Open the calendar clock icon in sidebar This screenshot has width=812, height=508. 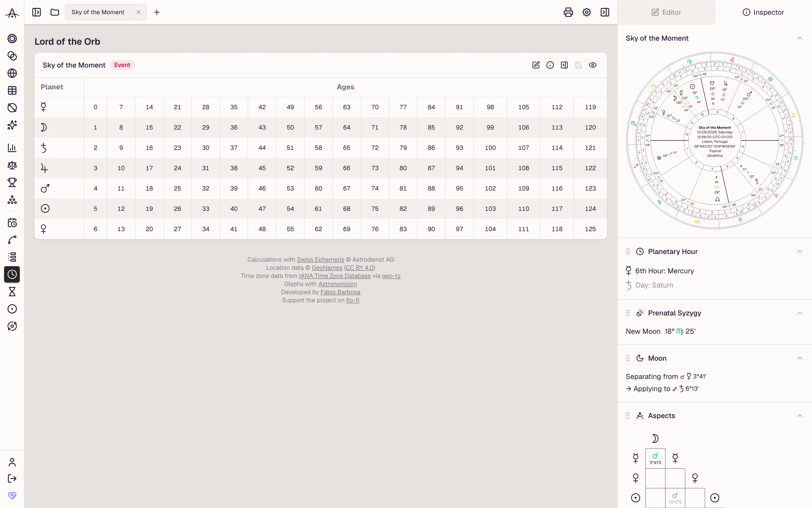pos(12,223)
